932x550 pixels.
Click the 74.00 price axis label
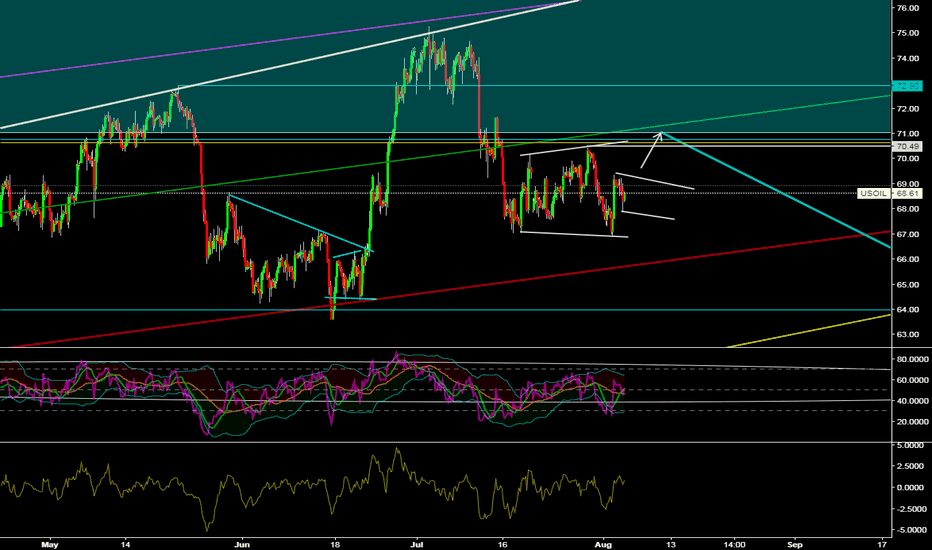(908, 58)
